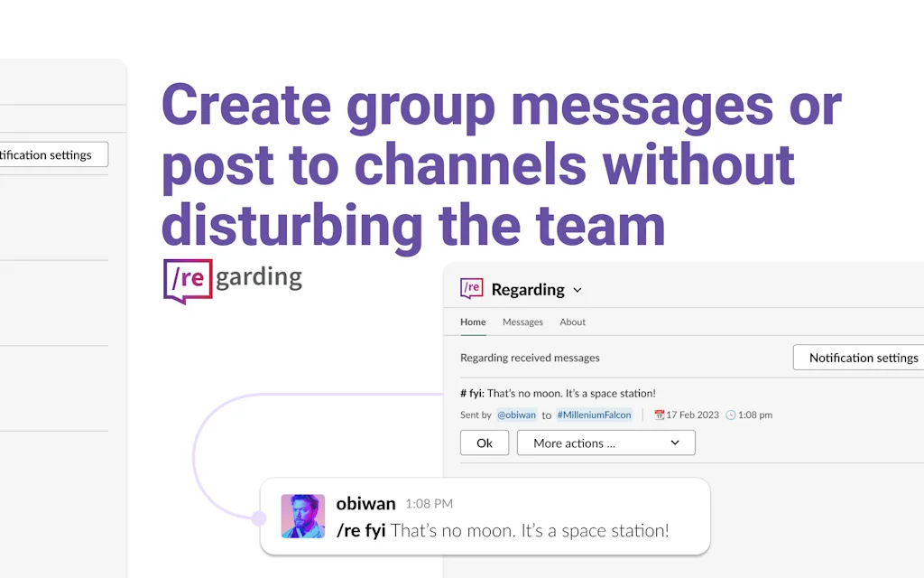924x578 pixels.
Task: Click the "Regarding received messages" heading
Action: point(530,358)
